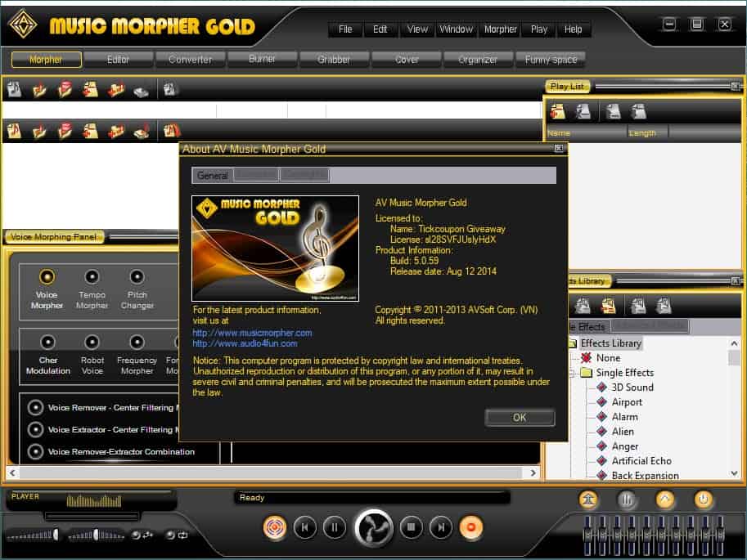This screenshot has width=747, height=560.
Task: Click the orange chevron-up button above equalizer
Action: [x=665, y=500]
